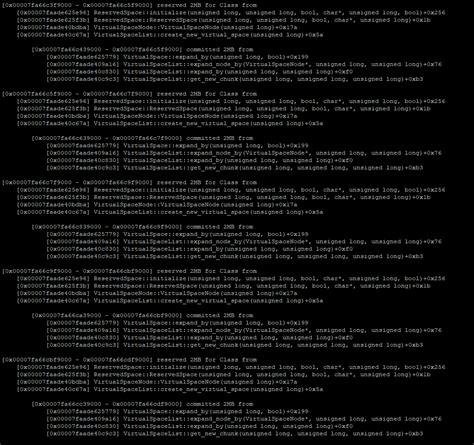Select committed line starting at 0x00007fa66ca39000
The height and width of the screenshot is (445, 474).
pos(142,316)
